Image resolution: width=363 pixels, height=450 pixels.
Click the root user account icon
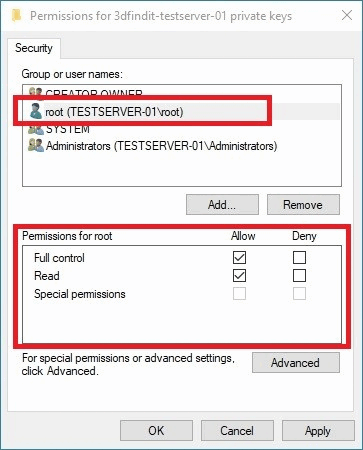pyautogui.click(x=36, y=112)
